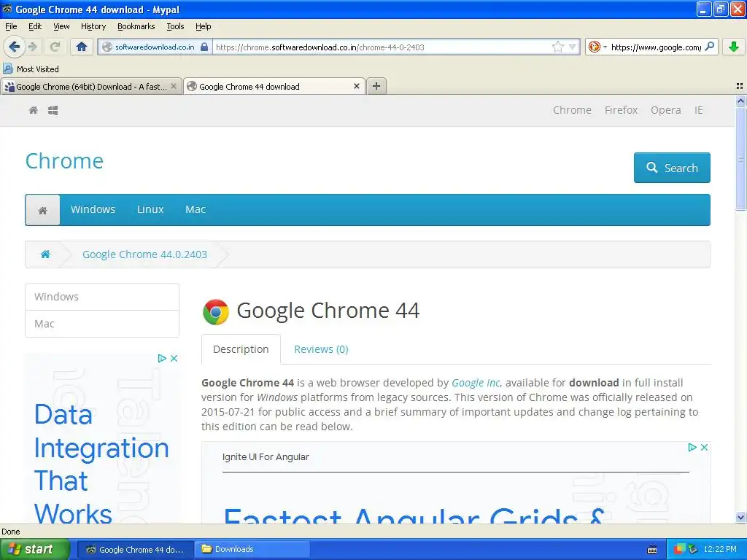The height and width of the screenshot is (560, 747).
Task: Click the keyboard icon in the taskbar
Action: click(x=652, y=550)
